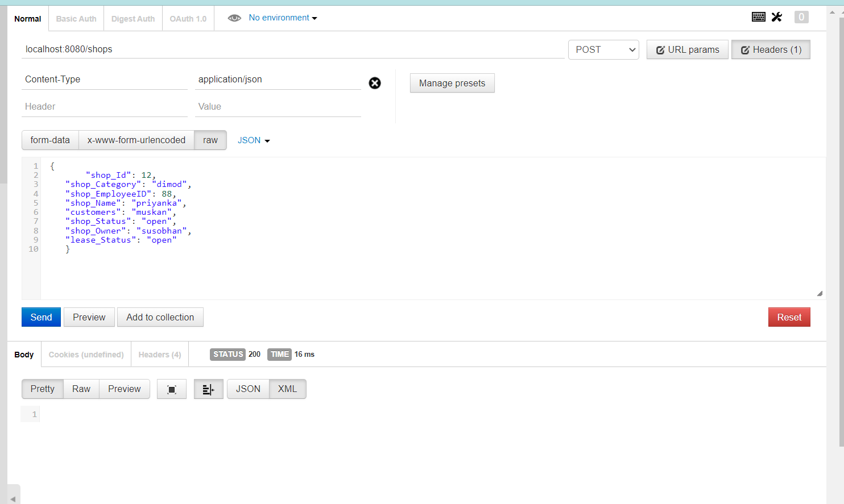Viewport: 844px width, 504px height.
Task: Click "shop_Status" line in editor
Action: [121, 221]
